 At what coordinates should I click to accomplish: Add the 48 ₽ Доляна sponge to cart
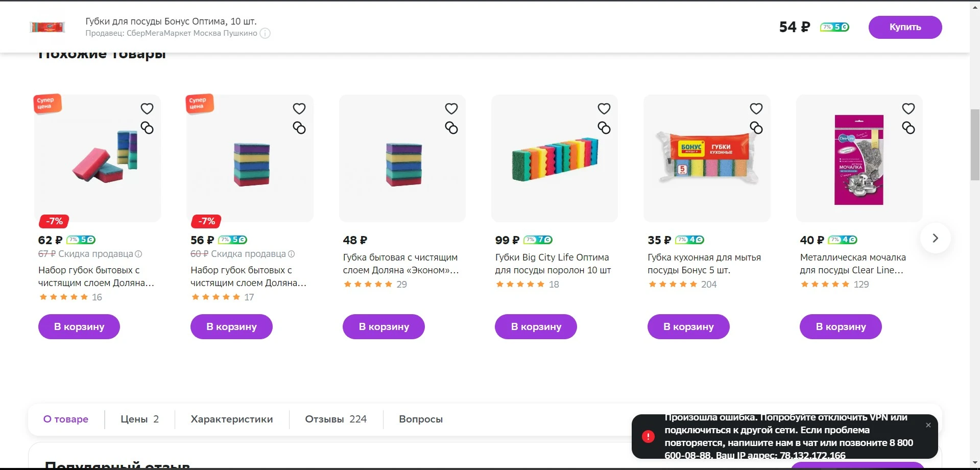[384, 326]
